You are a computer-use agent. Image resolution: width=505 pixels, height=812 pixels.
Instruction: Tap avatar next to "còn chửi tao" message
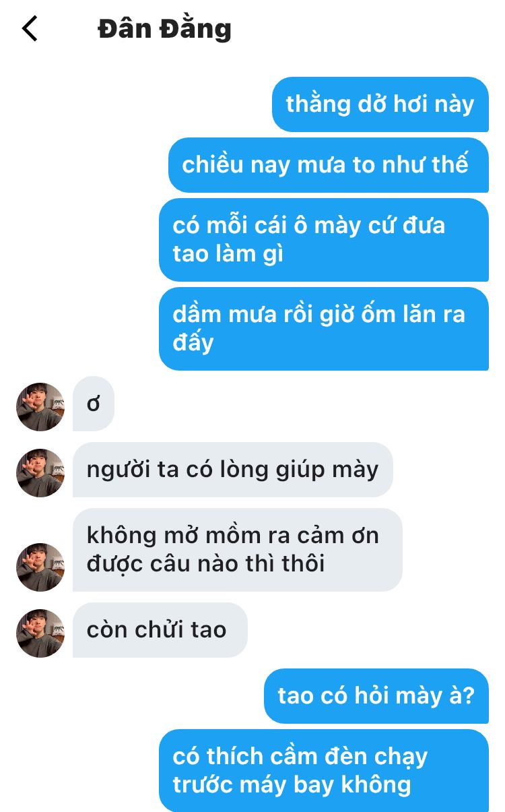pyautogui.click(x=40, y=633)
